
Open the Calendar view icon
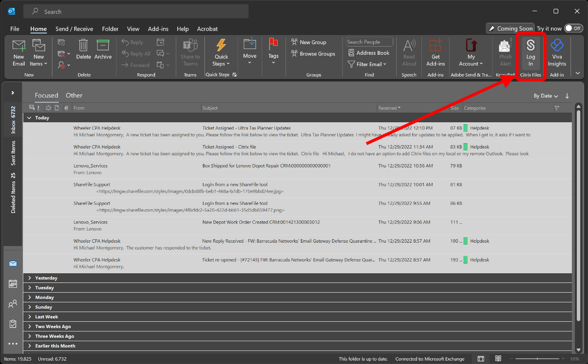click(x=13, y=284)
